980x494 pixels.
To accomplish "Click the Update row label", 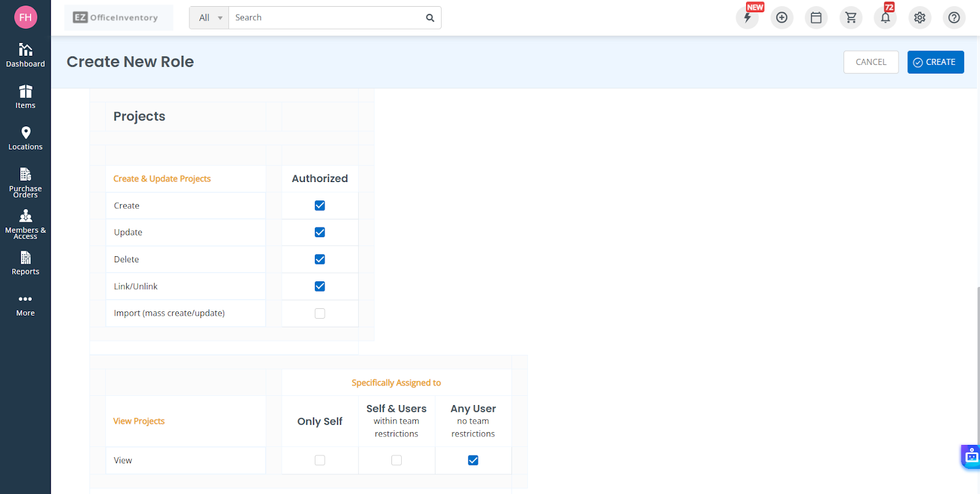I will coord(128,232).
